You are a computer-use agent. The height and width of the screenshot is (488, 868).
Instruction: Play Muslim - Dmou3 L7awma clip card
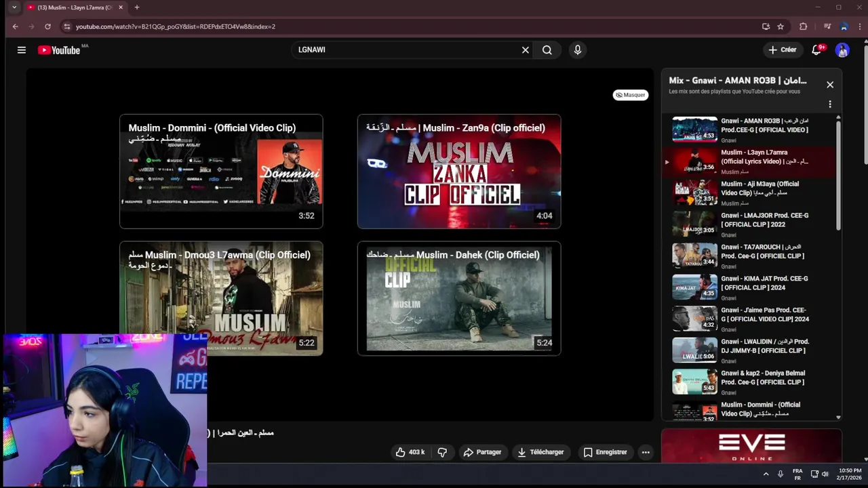(221, 298)
